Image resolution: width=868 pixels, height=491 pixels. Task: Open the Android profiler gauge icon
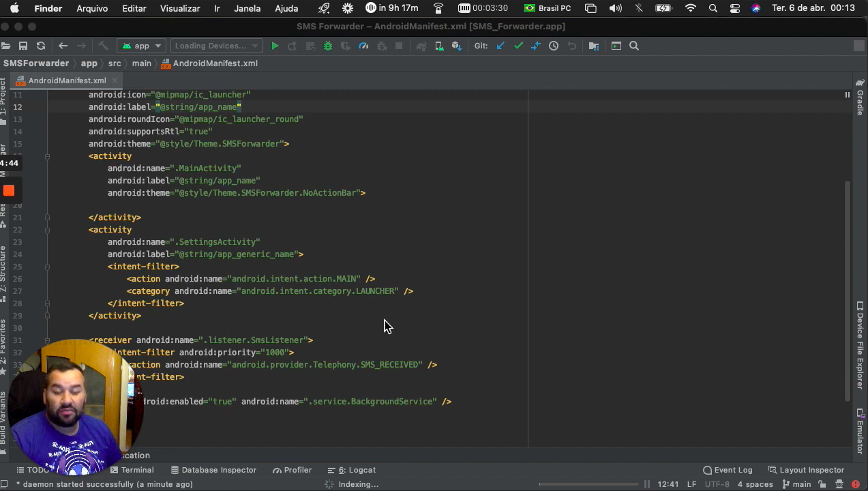[363, 46]
